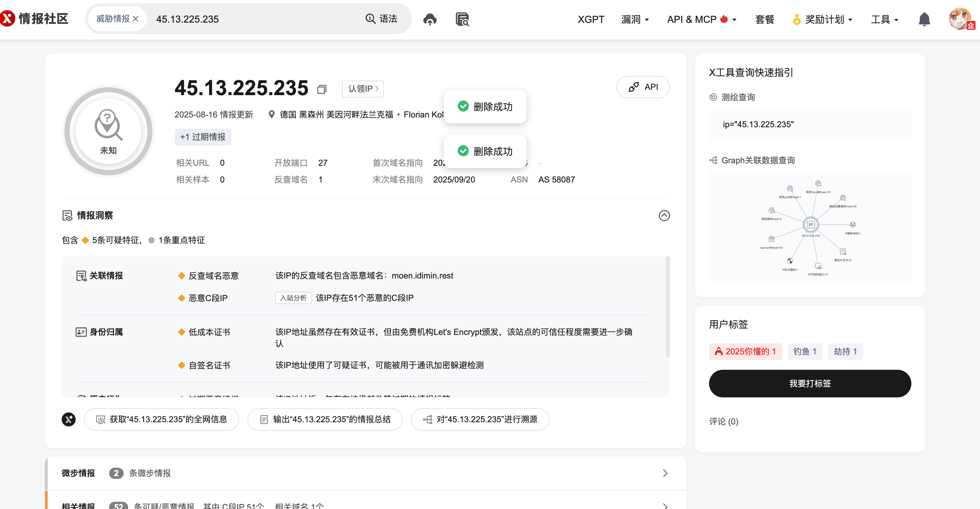Click the 我要打标签 button

point(810,383)
